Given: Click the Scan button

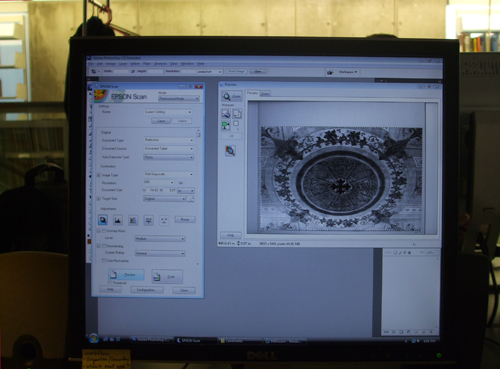Looking at the screenshot, I should point(167,276).
